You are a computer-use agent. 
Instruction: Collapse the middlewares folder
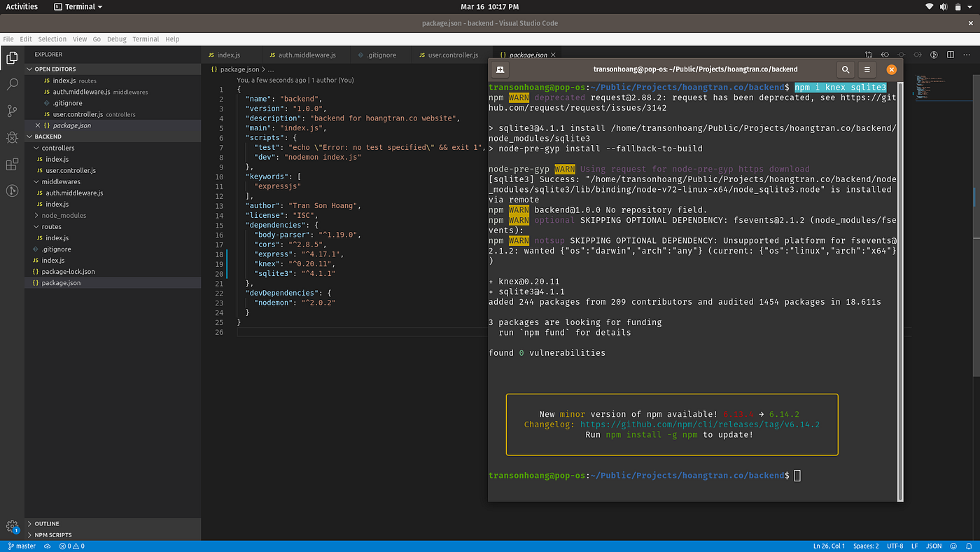(61, 181)
